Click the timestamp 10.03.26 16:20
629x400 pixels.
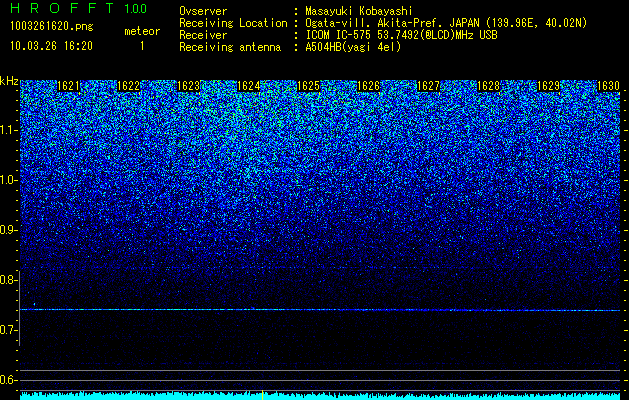(51, 46)
